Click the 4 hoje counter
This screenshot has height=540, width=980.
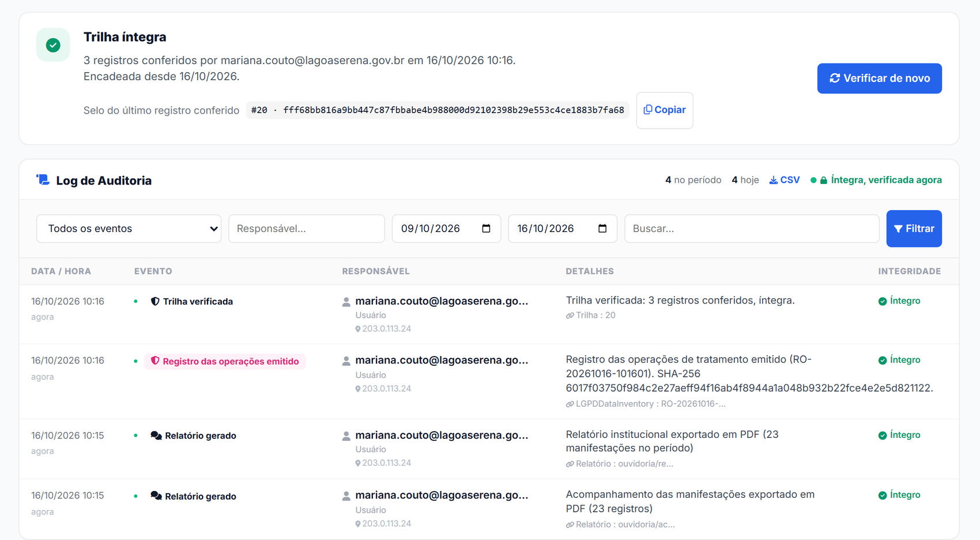(745, 180)
